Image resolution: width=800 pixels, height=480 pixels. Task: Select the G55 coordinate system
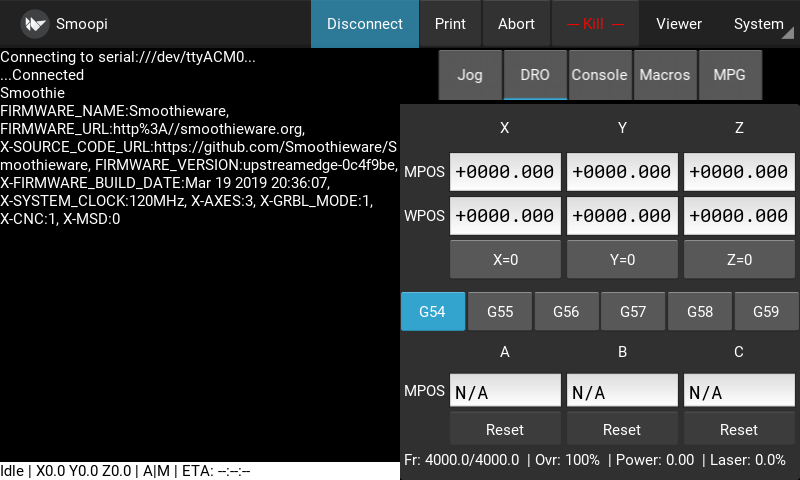click(x=500, y=312)
